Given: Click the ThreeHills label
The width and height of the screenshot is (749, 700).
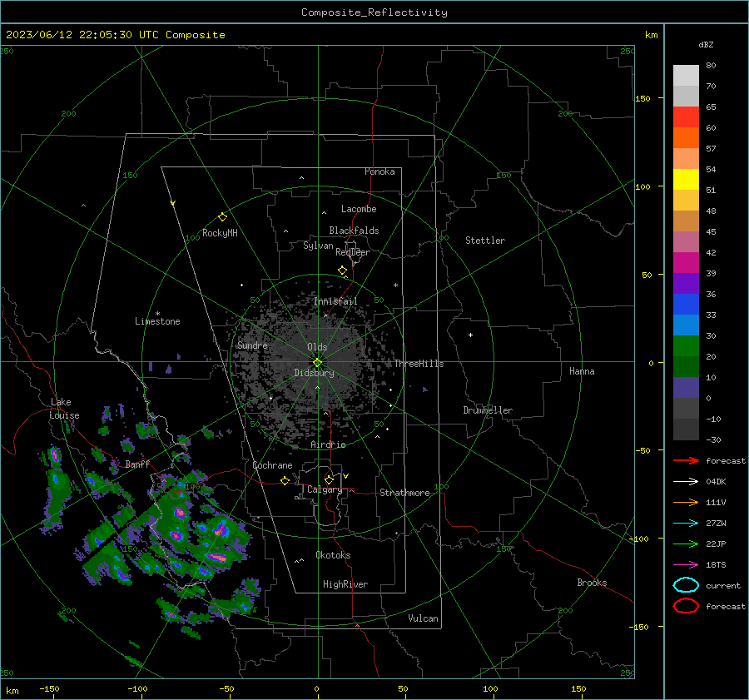Looking at the screenshot, I should pyautogui.click(x=419, y=364).
